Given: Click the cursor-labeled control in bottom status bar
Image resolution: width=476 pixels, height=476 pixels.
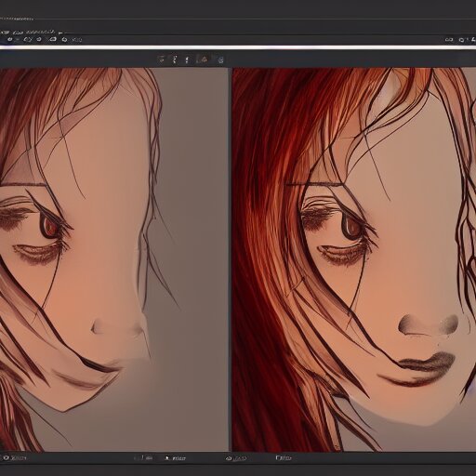Looking at the screenshot, I should [x=176, y=458].
